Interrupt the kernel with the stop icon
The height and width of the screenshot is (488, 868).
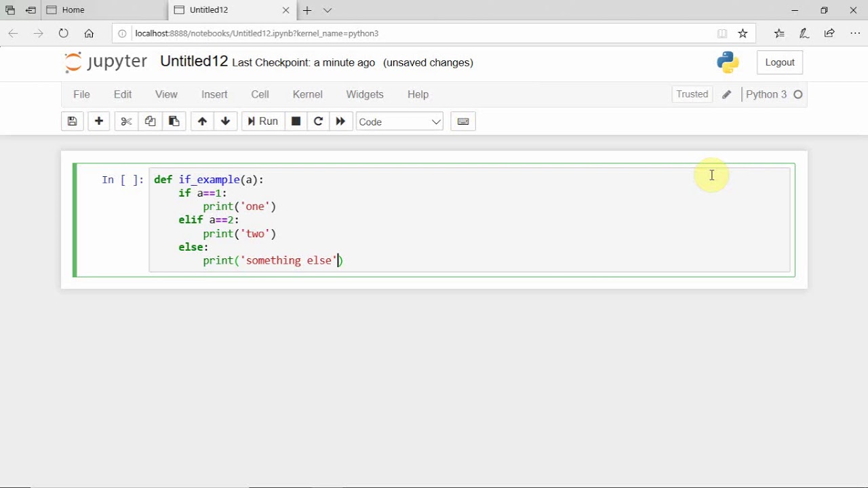click(x=296, y=121)
